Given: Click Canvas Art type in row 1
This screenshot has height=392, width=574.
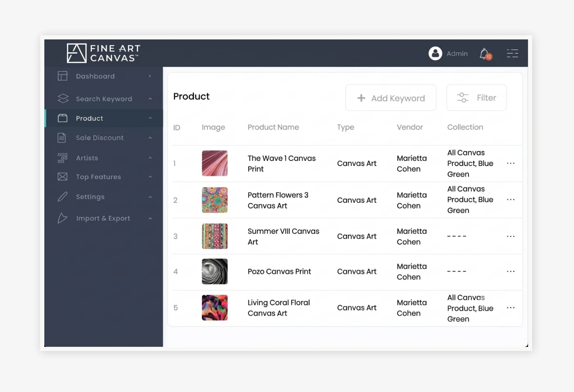Looking at the screenshot, I should [357, 163].
